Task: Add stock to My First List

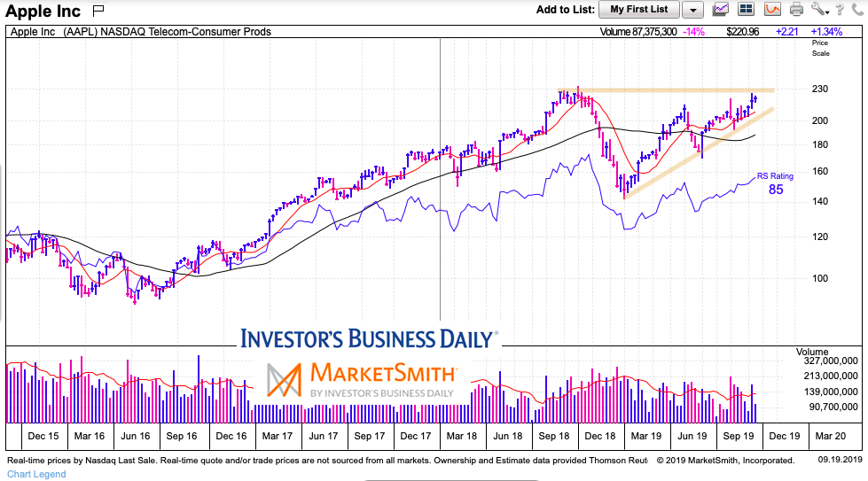Action: [x=639, y=10]
